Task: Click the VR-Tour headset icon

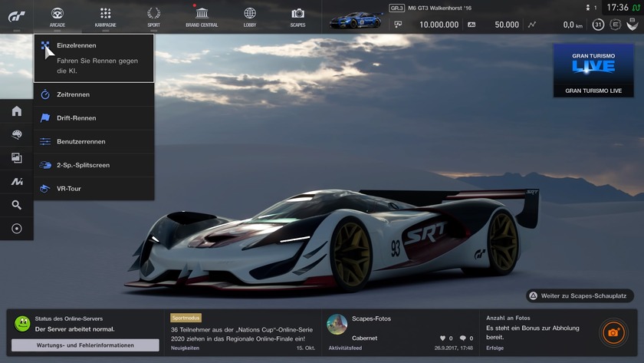Action: click(44, 188)
